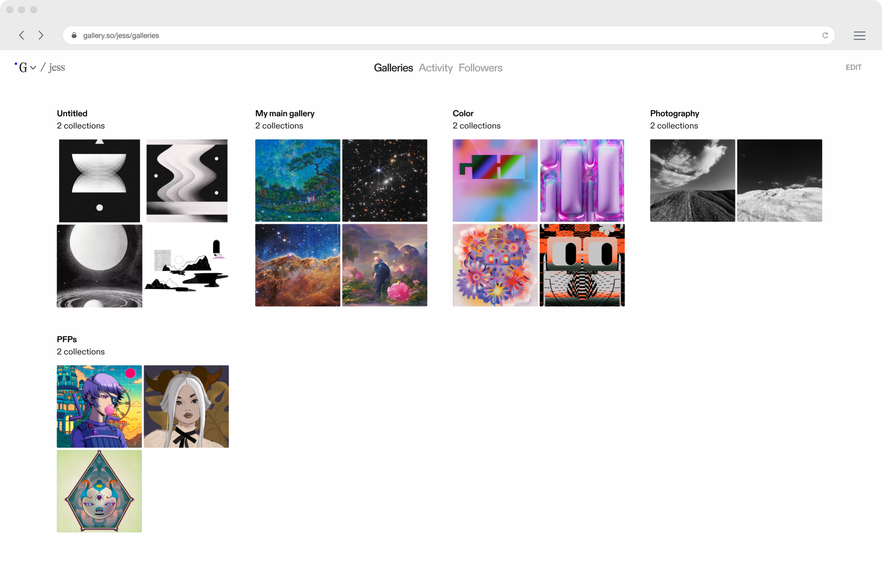This screenshot has width=882, height=588.
Task: Open the My main gallery title
Action: [285, 113]
